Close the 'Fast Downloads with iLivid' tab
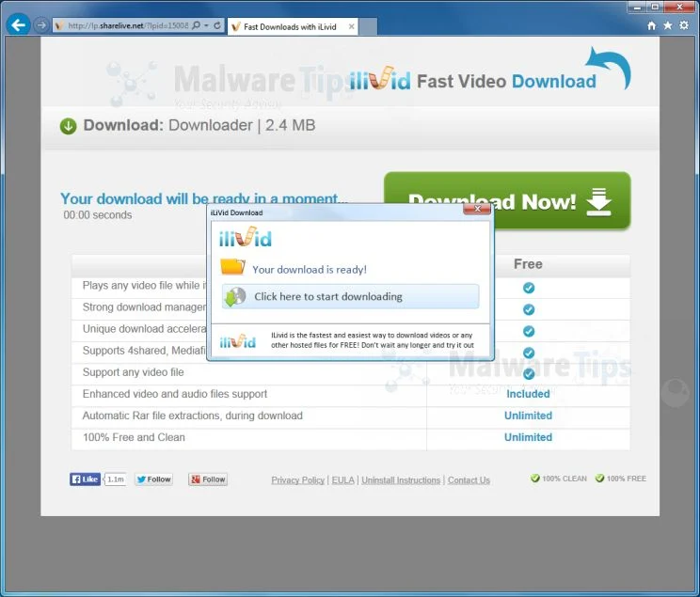The width and height of the screenshot is (700, 597). (x=352, y=26)
